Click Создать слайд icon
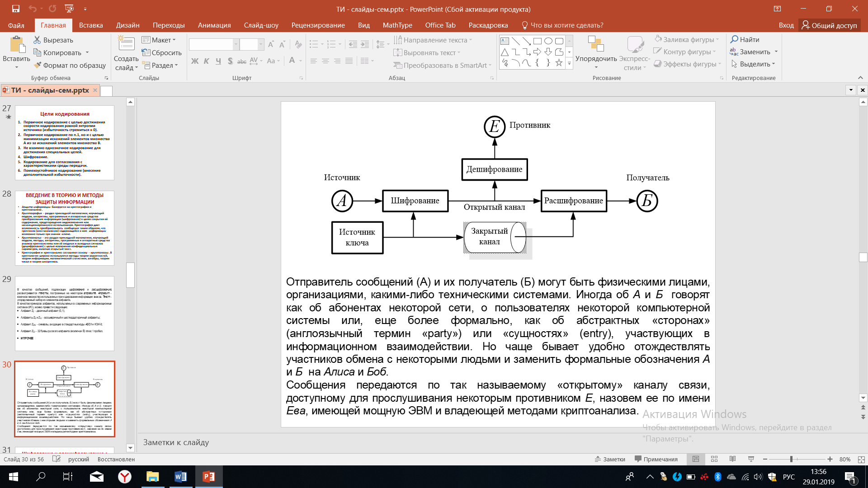 pyautogui.click(x=126, y=44)
